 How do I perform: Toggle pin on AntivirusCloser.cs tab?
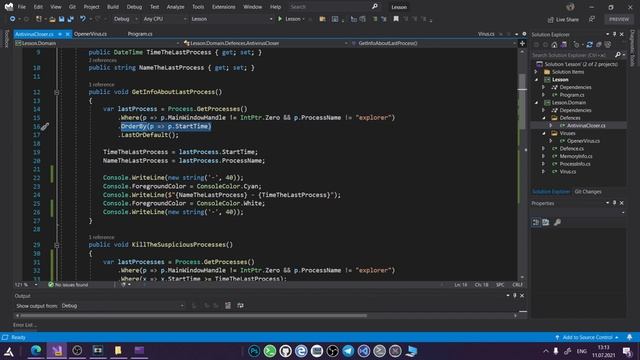(60, 34)
